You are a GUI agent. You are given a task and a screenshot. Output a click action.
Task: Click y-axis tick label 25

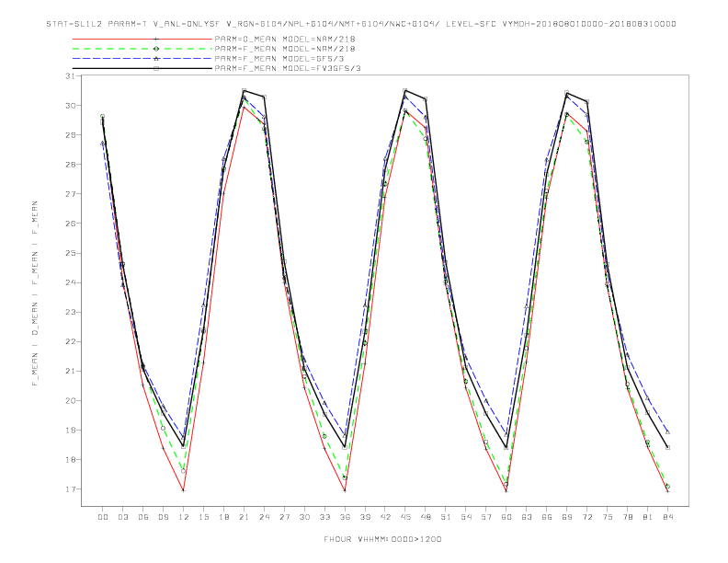[70, 253]
